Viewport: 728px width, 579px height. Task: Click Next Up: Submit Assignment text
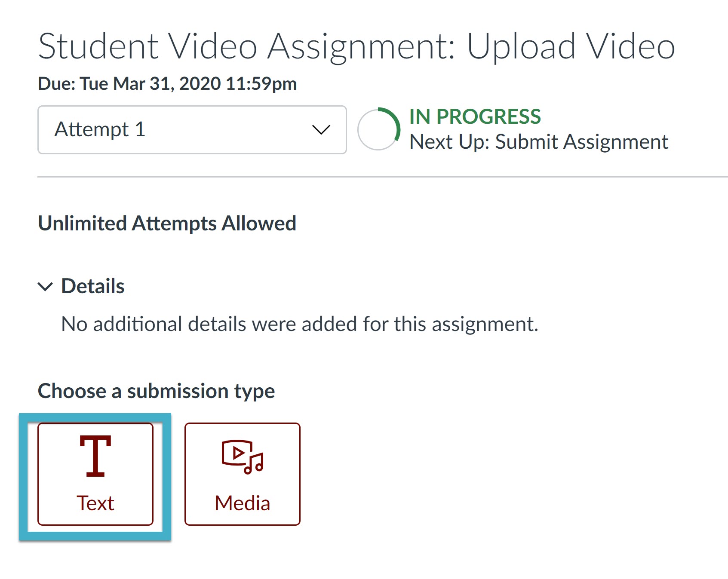[538, 142]
